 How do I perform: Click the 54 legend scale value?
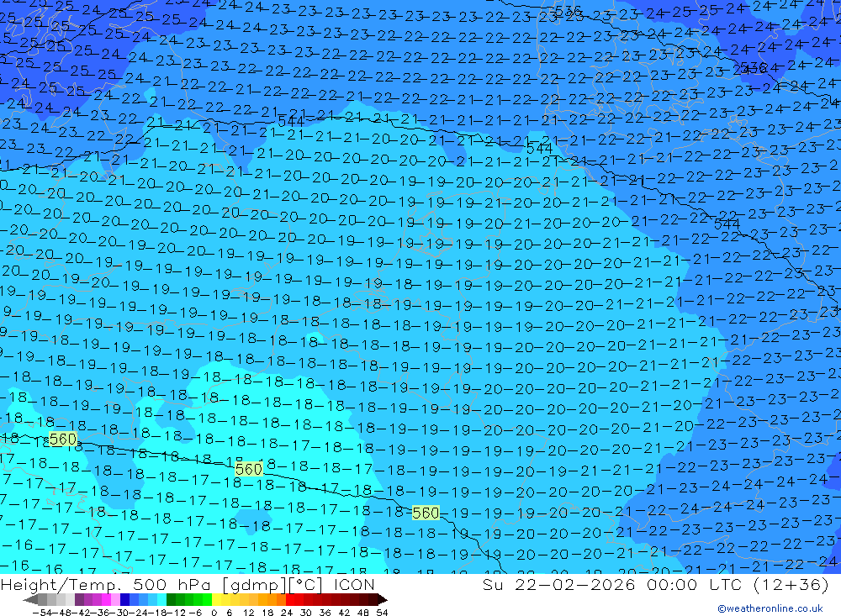click(x=382, y=613)
